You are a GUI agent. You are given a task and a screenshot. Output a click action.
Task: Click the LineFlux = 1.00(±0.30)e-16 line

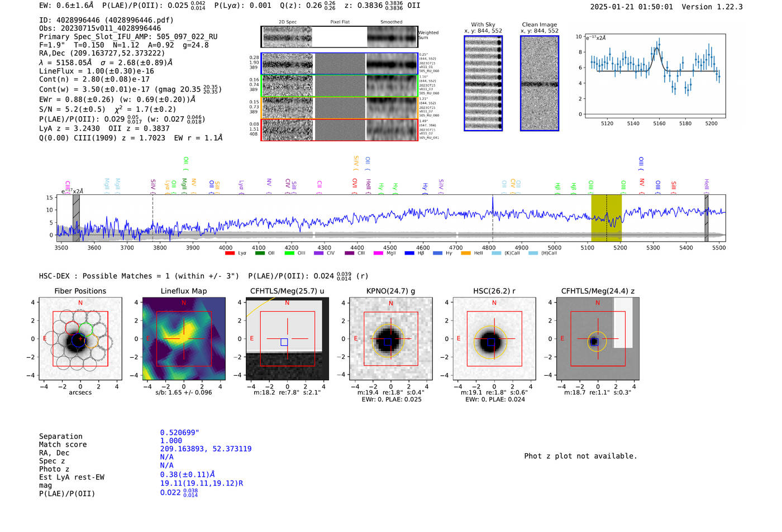click(x=97, y=71)
